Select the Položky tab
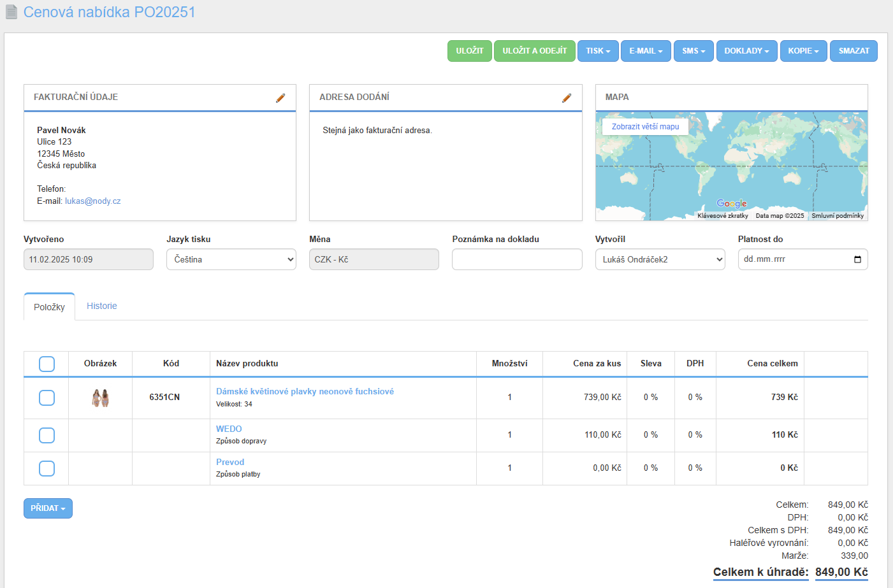This screenshot has width=893, height=588. pyautogui.click(x=49, y=307)
